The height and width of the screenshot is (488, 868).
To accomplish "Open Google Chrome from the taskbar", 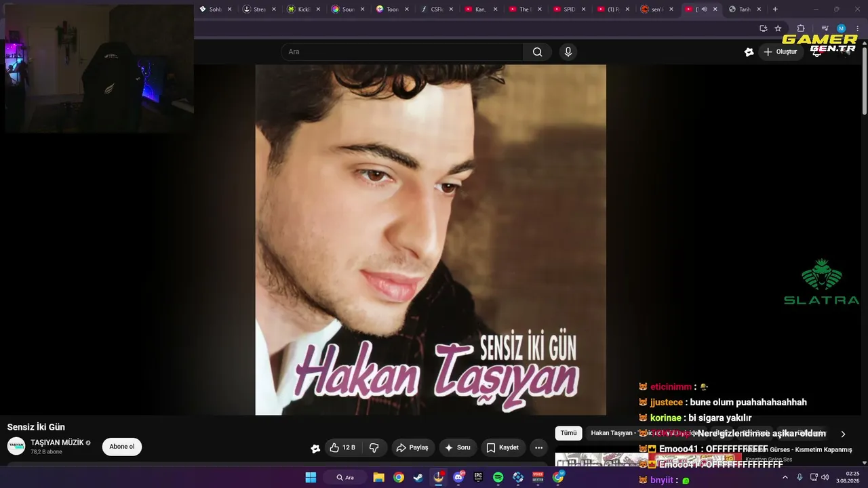I will point(399,477).
